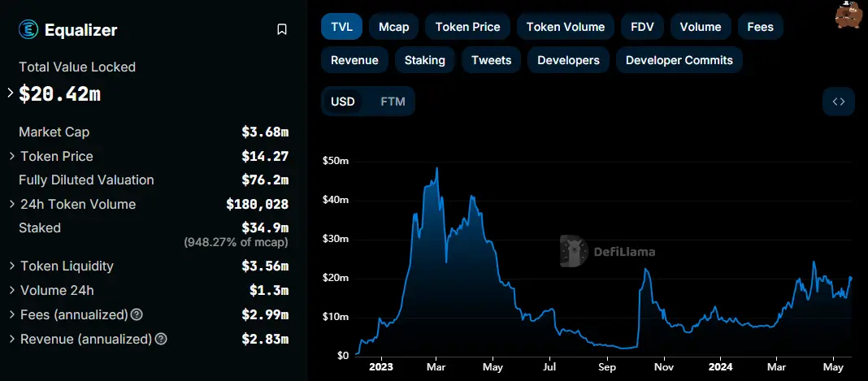868x381 pixels.
Task: Bookmark the Equalizer protocol
Action: pyautogui.click(x=282, y=29)
